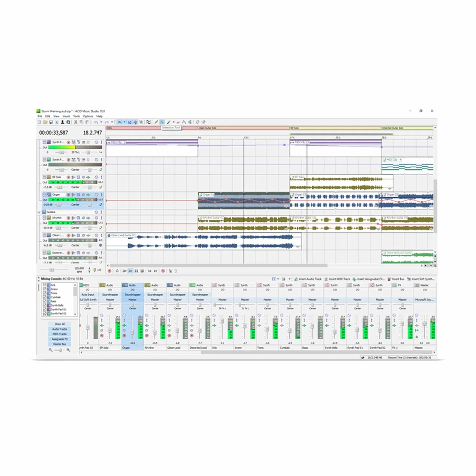Open the File menu
Viewport: 476px width, 476px height.
click(x=40, y=116)
